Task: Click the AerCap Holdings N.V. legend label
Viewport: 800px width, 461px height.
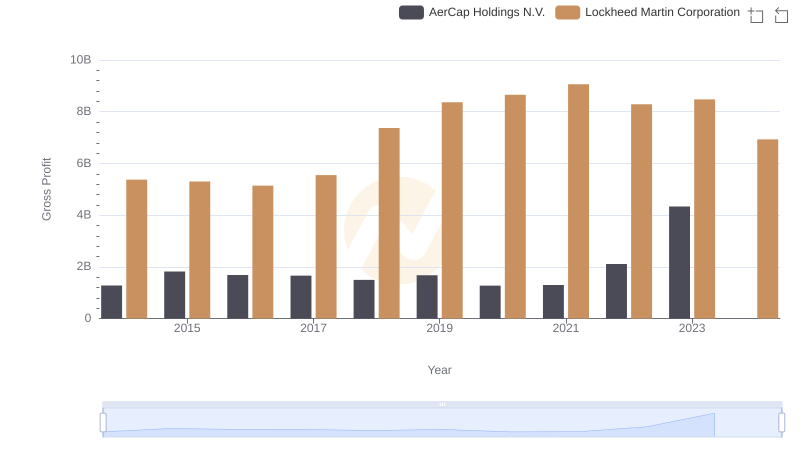Action: coord(487,12)
